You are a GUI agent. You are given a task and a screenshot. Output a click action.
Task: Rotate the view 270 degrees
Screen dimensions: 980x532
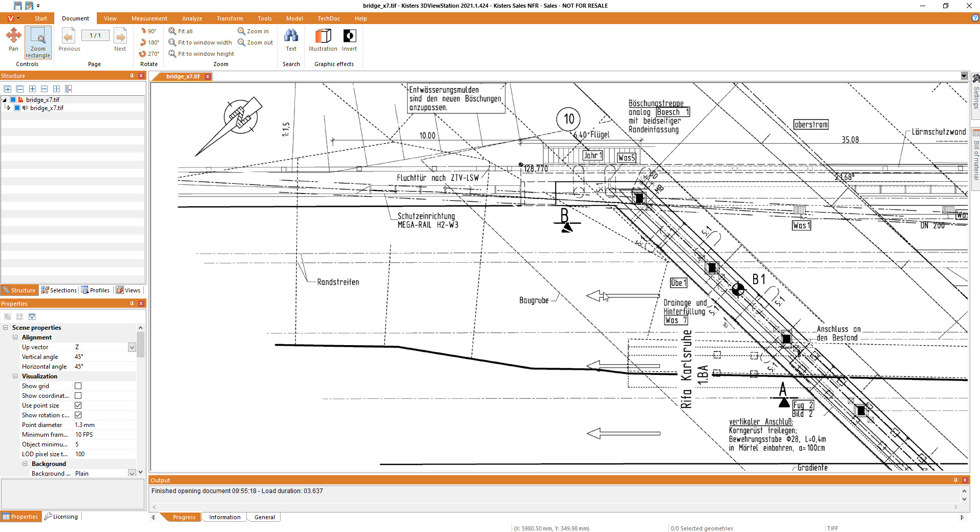tap(149, 54)
